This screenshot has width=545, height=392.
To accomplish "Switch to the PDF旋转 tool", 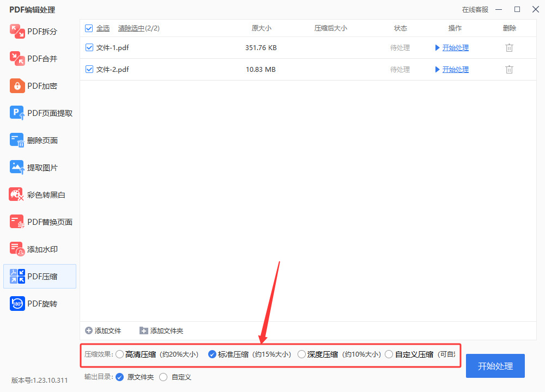I will click(x=40, y=304).
